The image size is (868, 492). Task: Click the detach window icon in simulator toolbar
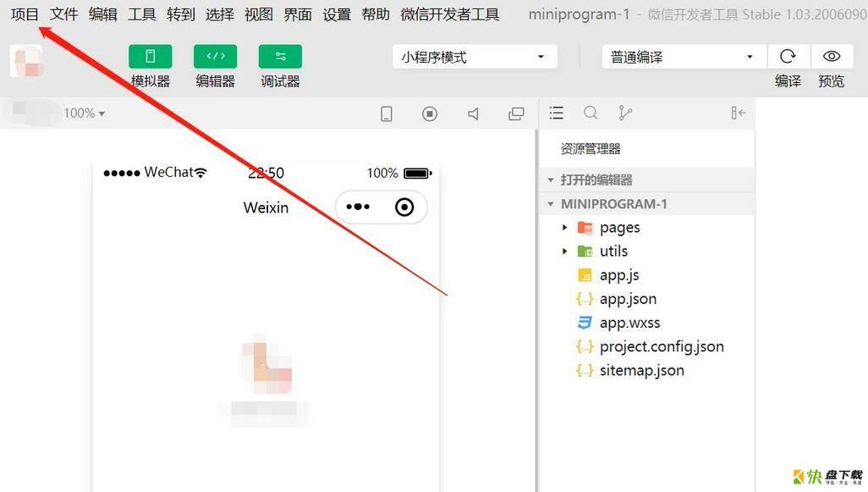click(516, 113)
